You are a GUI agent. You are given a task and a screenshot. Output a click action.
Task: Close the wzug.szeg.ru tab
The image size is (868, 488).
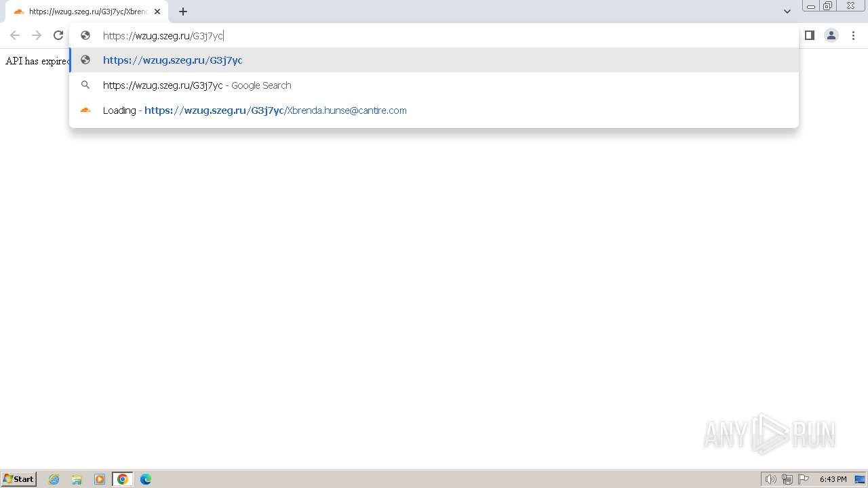click(x=157, y=12)
